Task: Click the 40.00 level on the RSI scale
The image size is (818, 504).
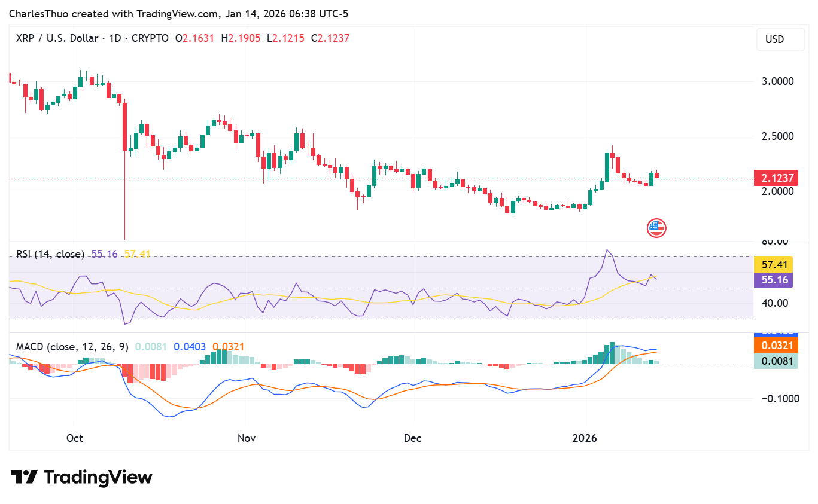Action: (x=776, y=303)
